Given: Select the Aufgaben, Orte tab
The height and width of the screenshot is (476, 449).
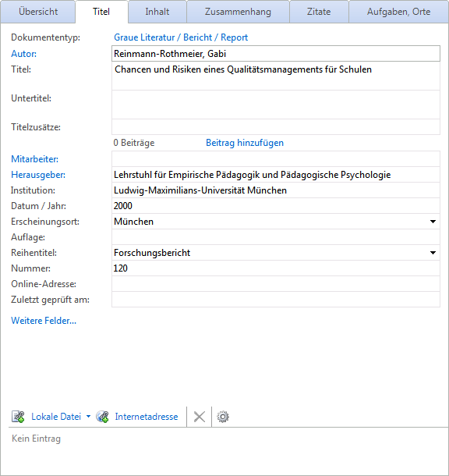Looking at the screenshot, I should [398, 12].
